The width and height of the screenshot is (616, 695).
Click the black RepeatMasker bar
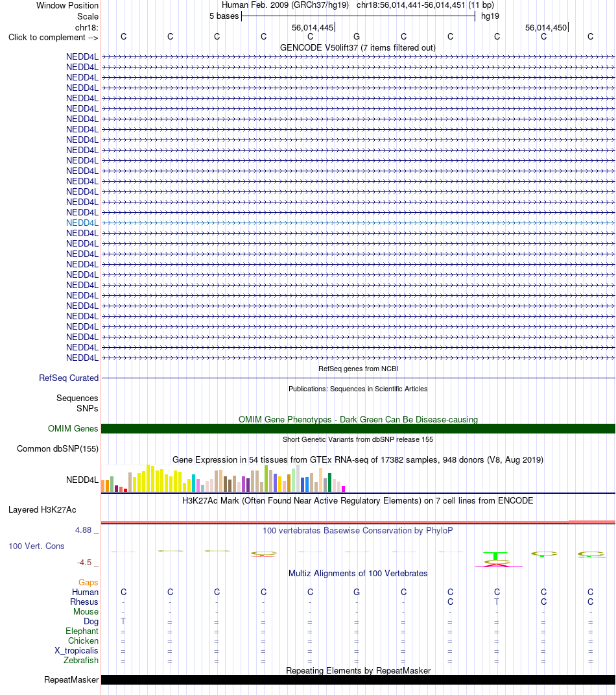pyautogui.click(x=359, y=680)
